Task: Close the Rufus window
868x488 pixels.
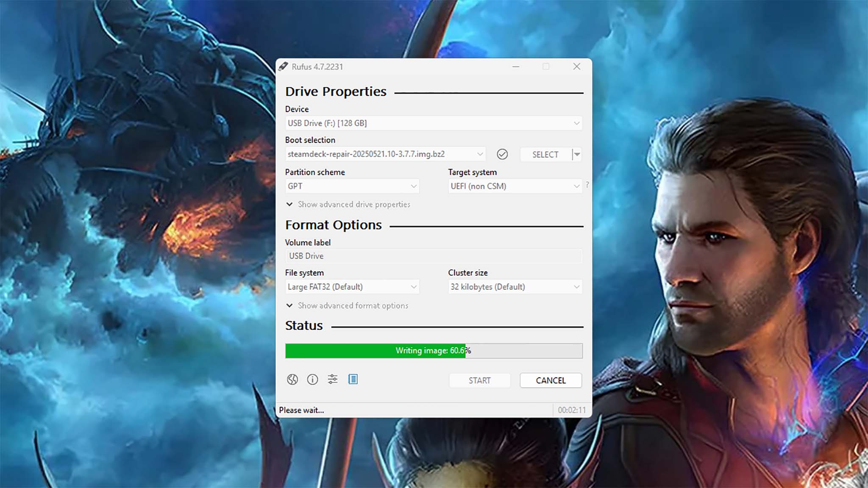Action: click(577, 67)
